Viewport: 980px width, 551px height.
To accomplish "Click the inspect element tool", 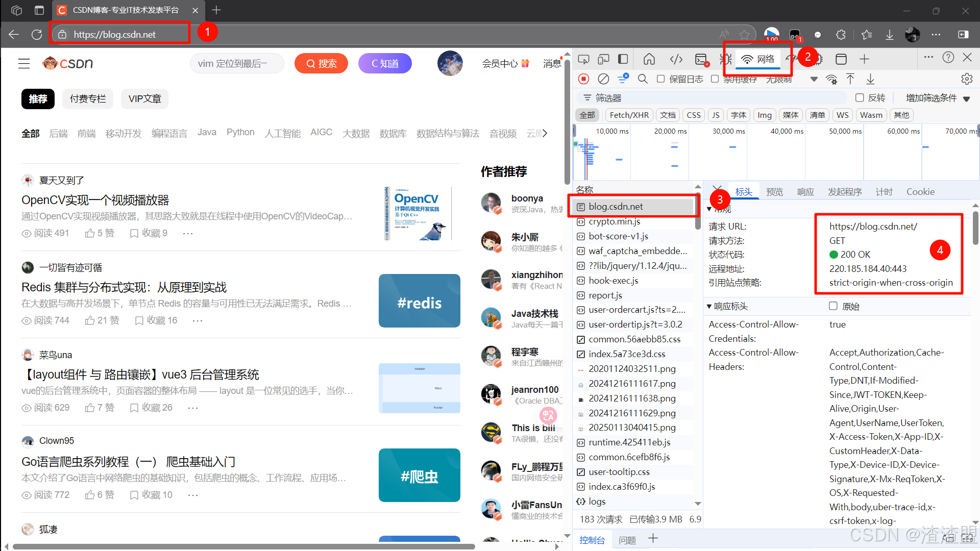I will tap(583, 59).
